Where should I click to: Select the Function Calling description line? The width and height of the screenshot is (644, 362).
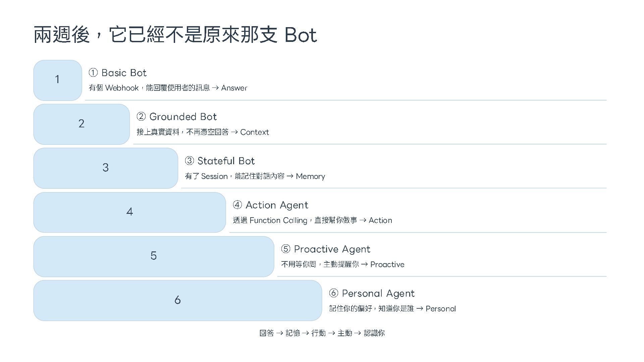tap(312, 220)
